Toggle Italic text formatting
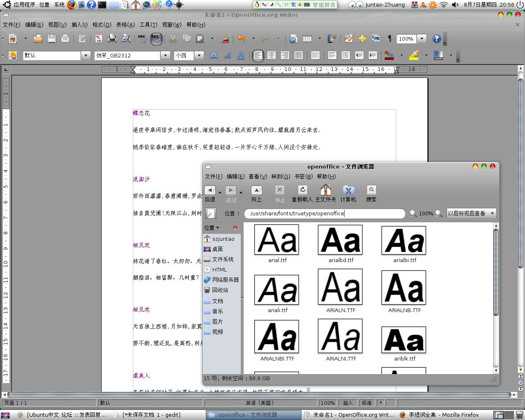The width and height of the screenshot is (525, 420). click(x=228, y=55)
